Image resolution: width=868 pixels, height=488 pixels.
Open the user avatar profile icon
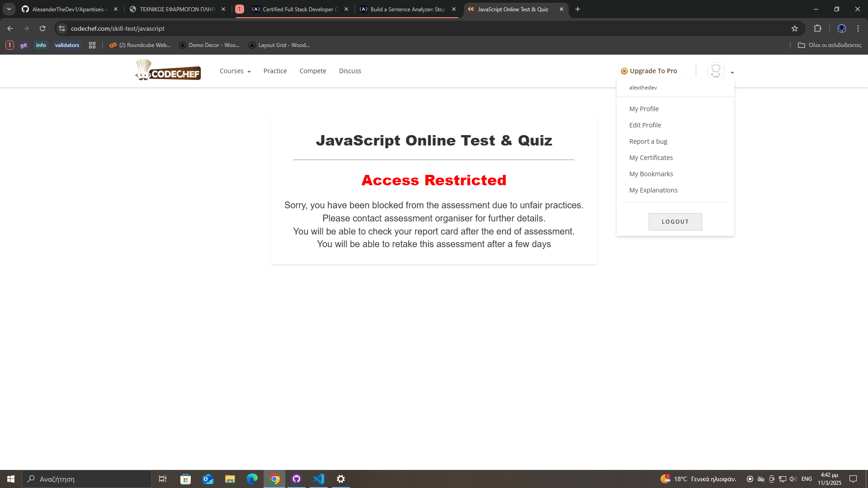tap(716, 70)
